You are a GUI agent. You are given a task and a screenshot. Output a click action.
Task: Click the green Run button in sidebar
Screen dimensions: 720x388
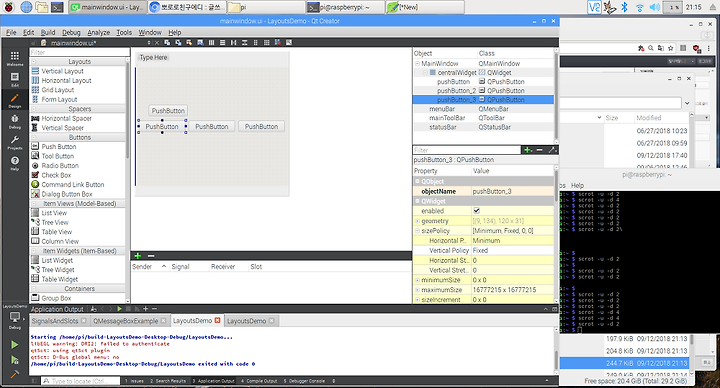15,344
